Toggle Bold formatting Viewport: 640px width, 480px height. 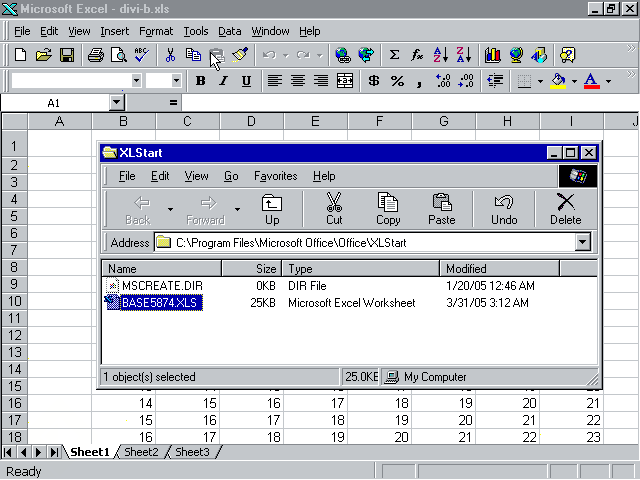200,81
